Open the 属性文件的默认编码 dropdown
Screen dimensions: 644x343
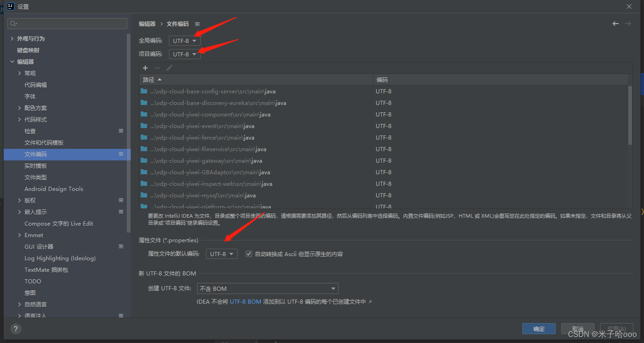click(222, 254)
